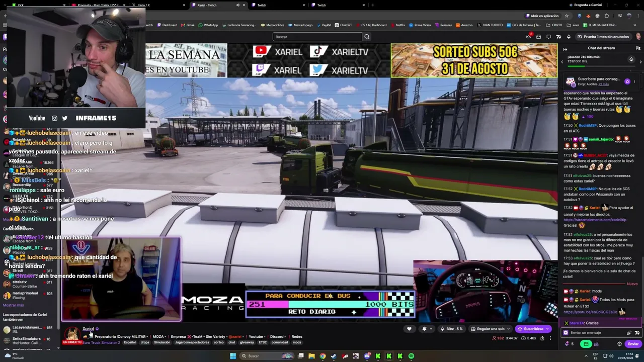Click the Abrir en aplicación button
Image resolution: width=644 pixels, height=362 pixels.
[x=542, y=16]
